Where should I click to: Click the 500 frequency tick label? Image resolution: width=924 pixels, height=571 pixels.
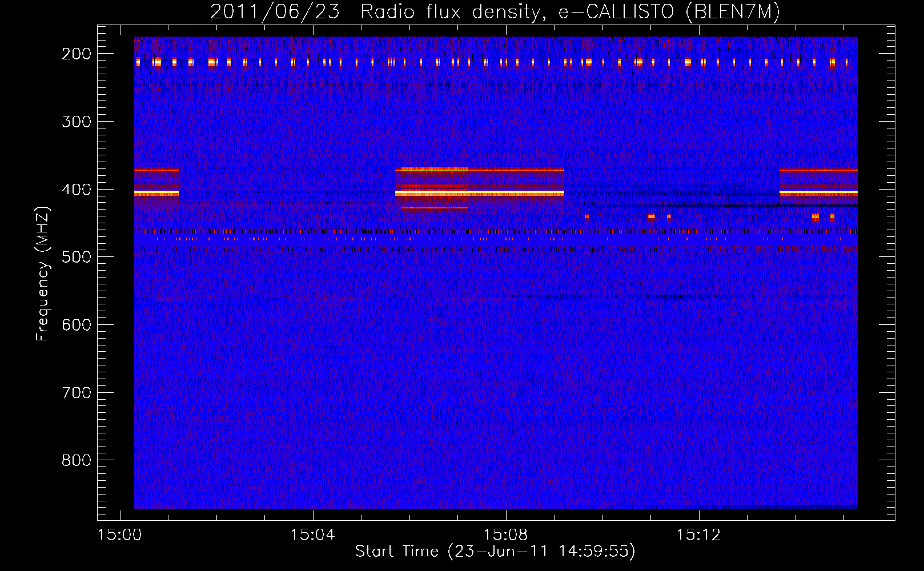[77, 257]
